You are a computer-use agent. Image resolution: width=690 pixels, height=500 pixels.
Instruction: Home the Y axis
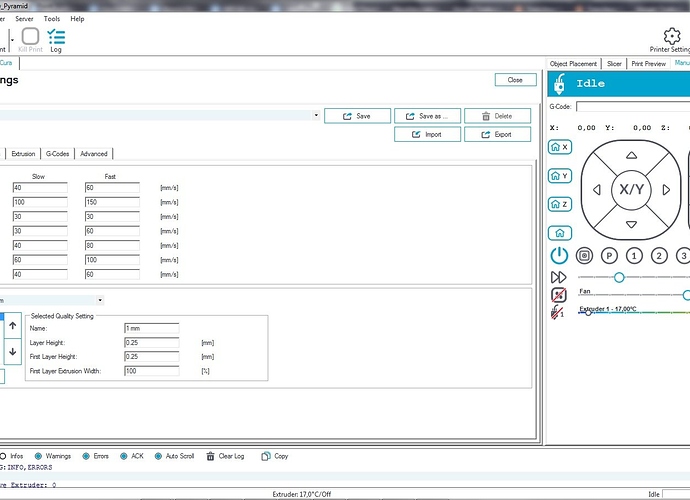pos(560,176)
